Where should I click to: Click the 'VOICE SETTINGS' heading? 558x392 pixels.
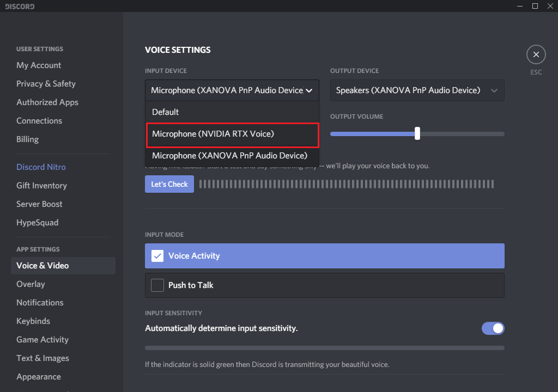click(x=178, y=50)
